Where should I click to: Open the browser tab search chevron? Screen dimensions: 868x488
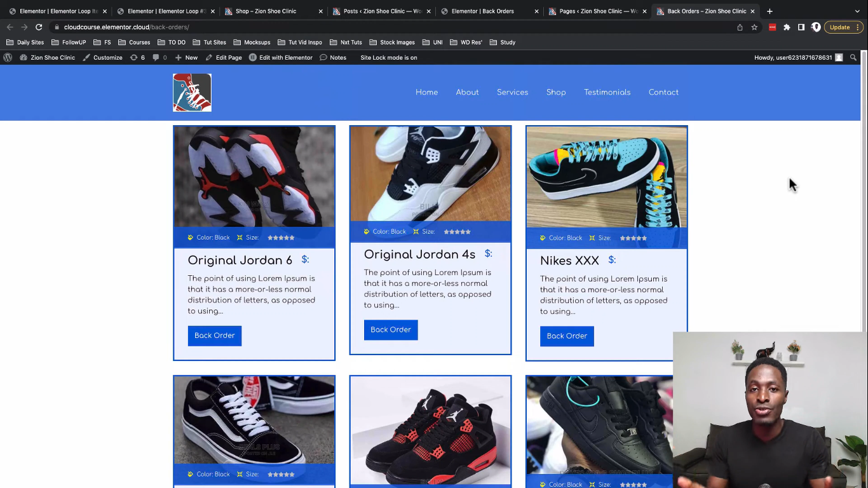(857, 11)
